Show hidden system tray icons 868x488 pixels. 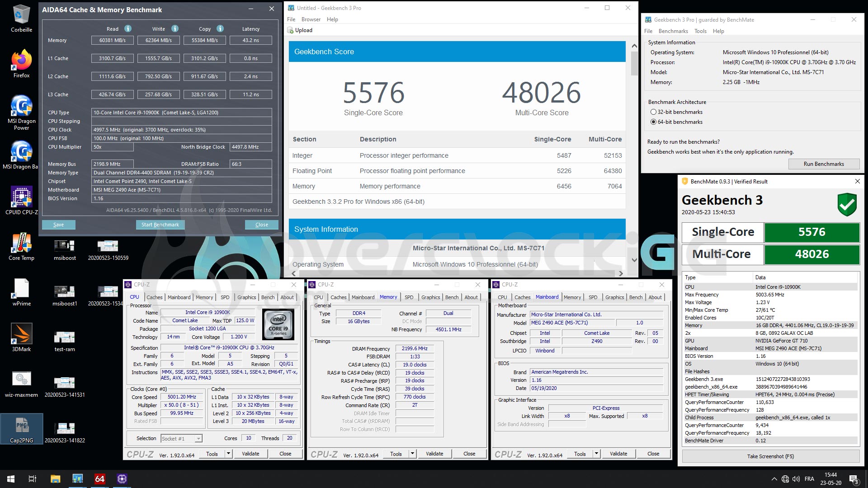click(774, 479)
